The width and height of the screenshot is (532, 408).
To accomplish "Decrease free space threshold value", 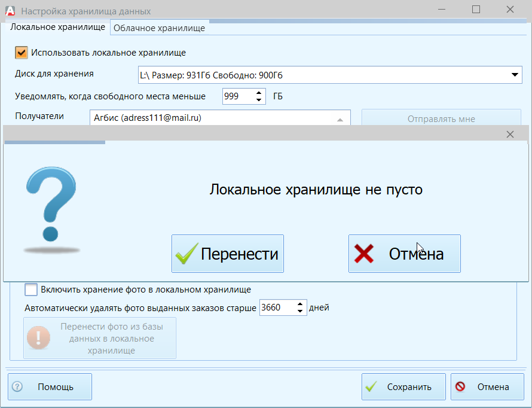I will [259, 100].
